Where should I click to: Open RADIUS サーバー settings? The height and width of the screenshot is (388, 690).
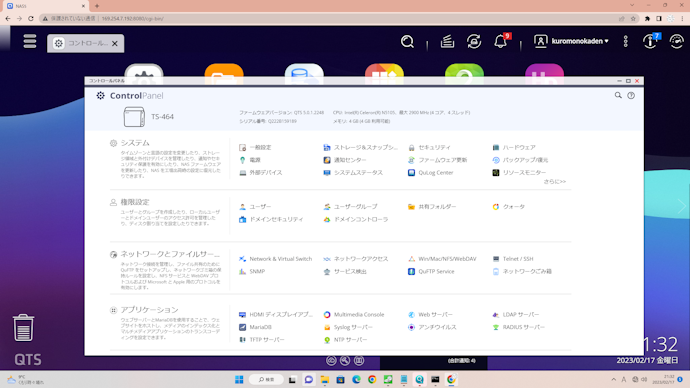518,327
